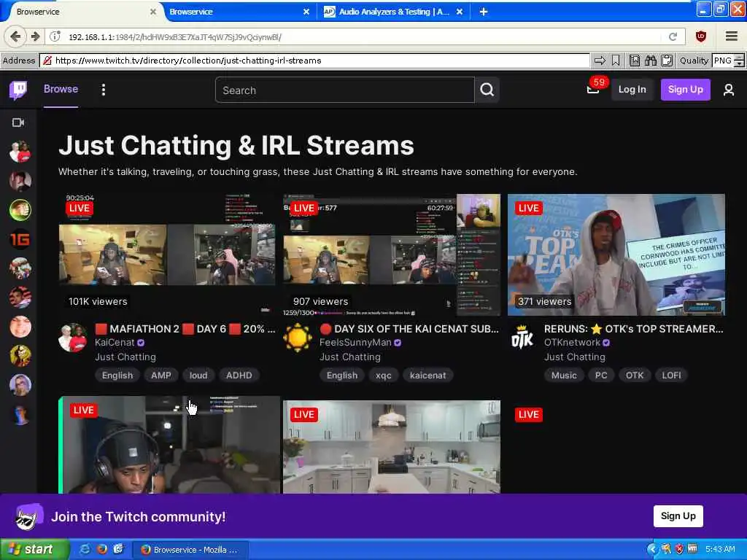The image size is (747, 560).
Task: Click the kaicenat tag
Action: click(x=427, y=376)
